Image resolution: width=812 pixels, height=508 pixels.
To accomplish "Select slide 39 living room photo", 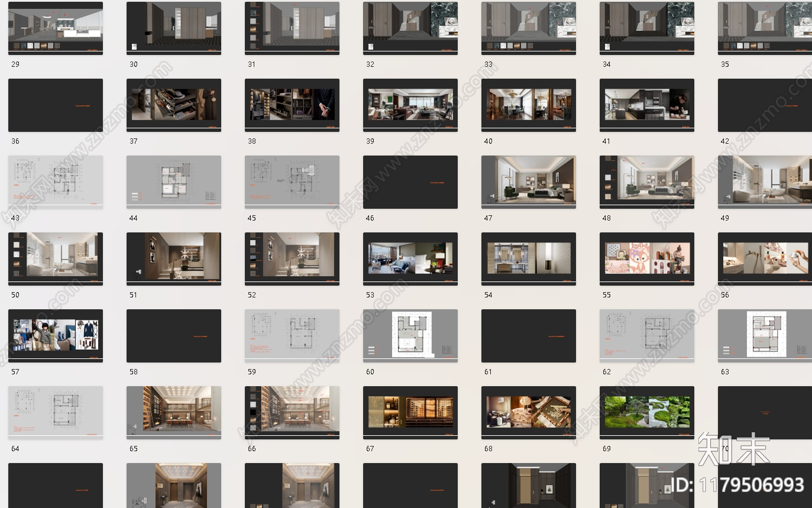I will [410, 105].
